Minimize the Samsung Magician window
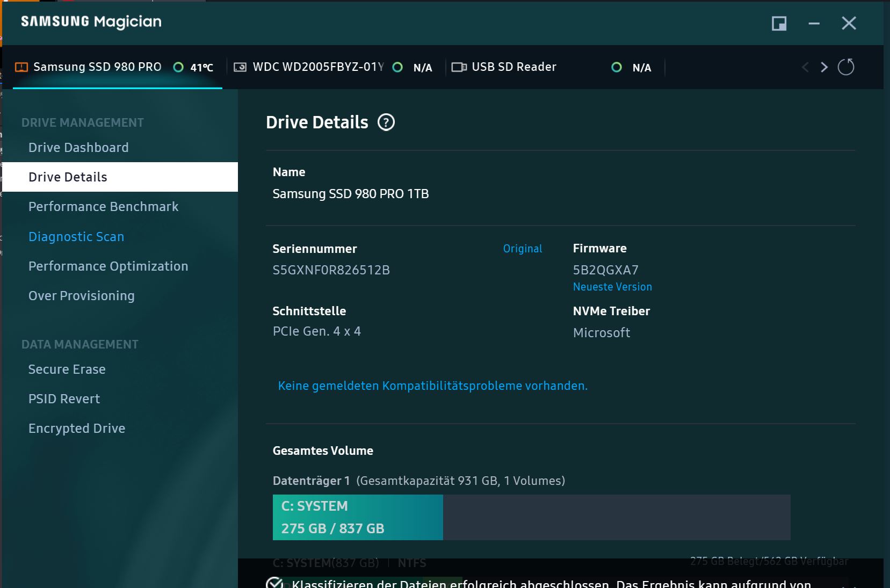 pyautogui.click(x=814, y=23)
